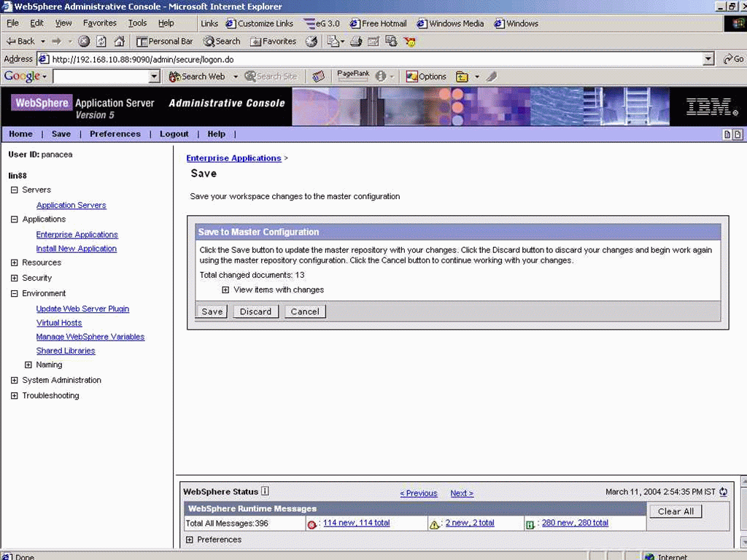Image resolution: width=747 pixels, height=560 pixels.
Task: Click the Google news icon
Action: pos(318,76)
